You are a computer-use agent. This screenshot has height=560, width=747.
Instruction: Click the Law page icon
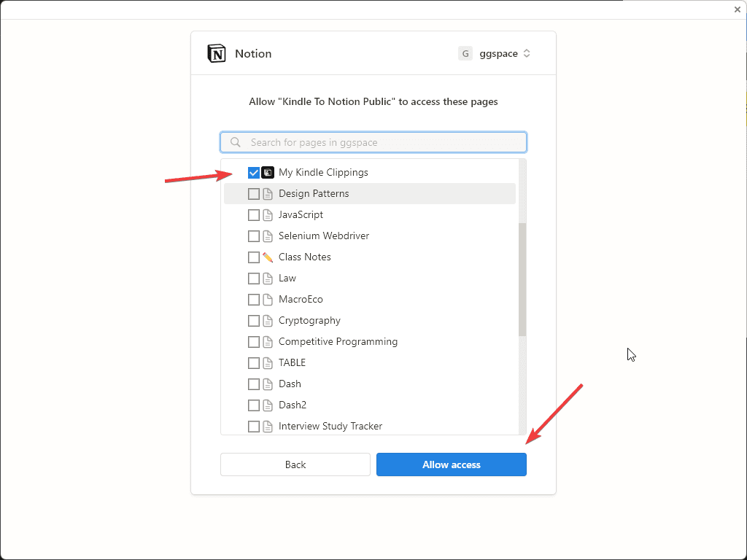(x=268, y=278)
